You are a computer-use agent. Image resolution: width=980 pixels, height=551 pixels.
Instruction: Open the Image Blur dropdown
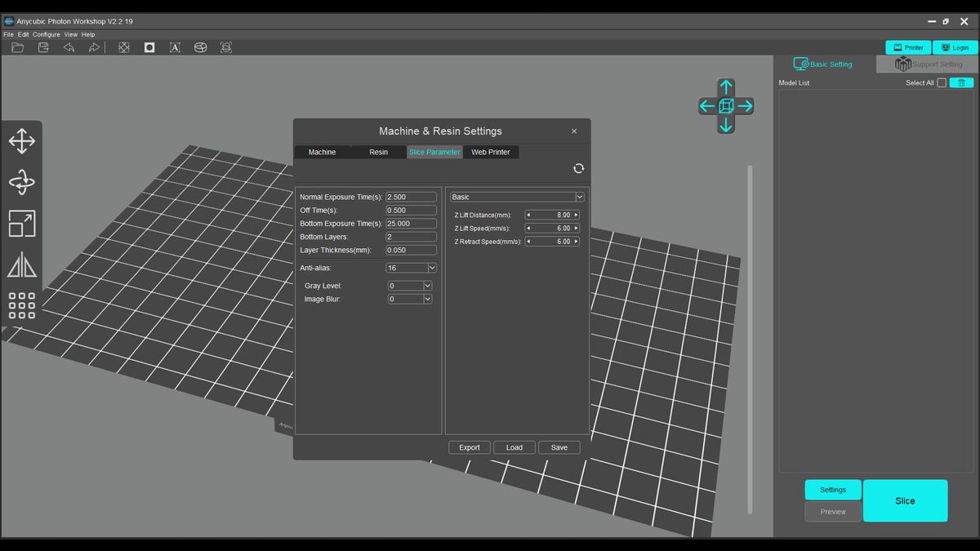427,299
